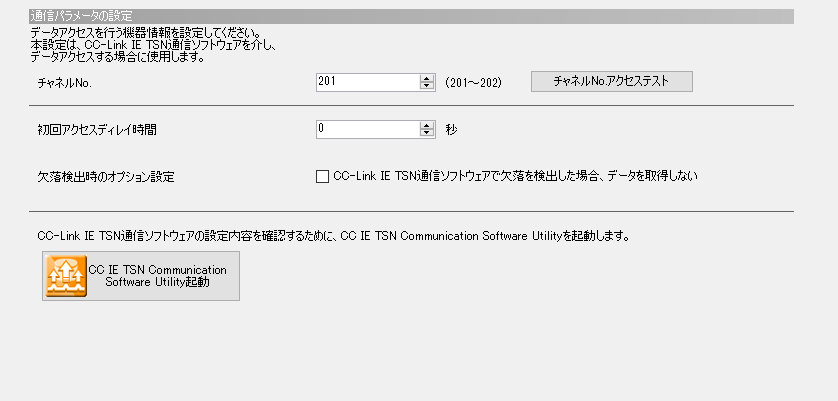Decrease チャネルNo. with the down arrow
838x401 pixels.
tap(427, 86)
